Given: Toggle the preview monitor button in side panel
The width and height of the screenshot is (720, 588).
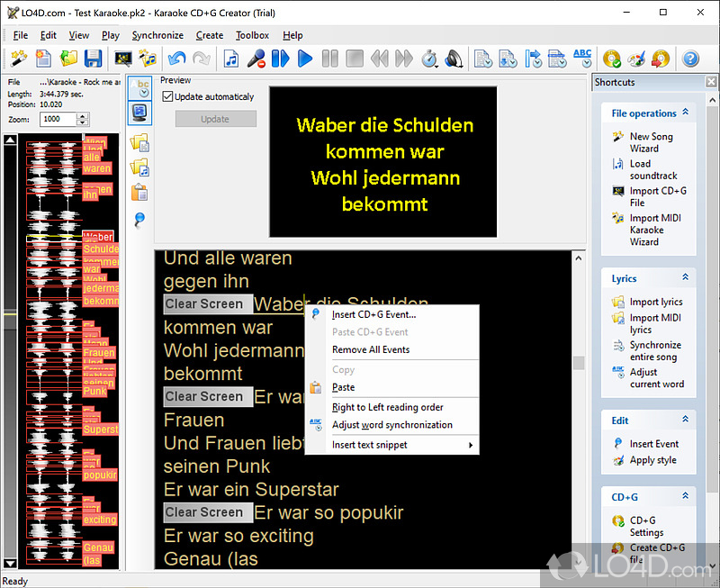Looking at the screenshot, I should coord(139,113).
